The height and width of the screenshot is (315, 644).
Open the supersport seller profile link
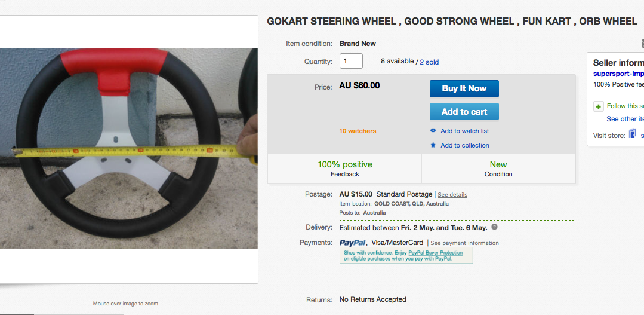tap(618, 74)
